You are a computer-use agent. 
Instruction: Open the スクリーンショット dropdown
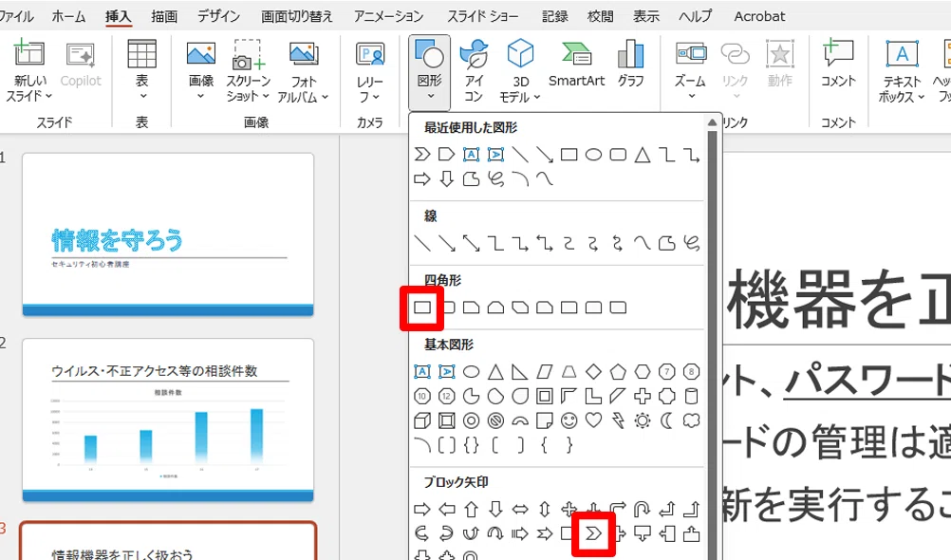[x=266, y=97]
